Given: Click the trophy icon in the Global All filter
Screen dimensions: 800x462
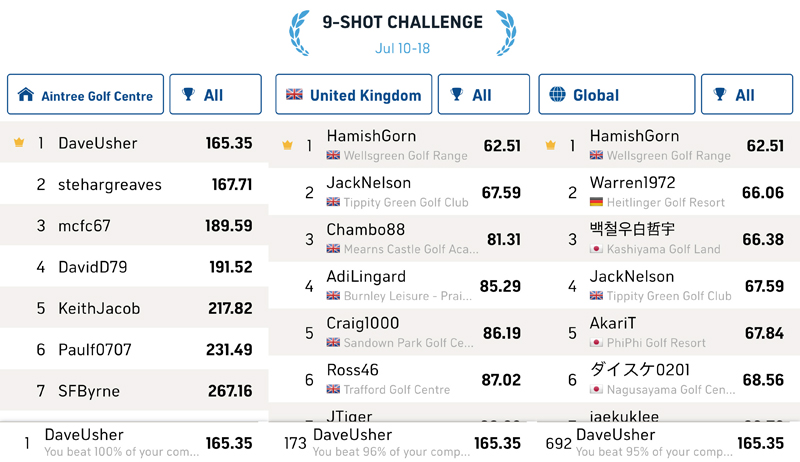Looking at the screenshot, I should pos(720,94).
